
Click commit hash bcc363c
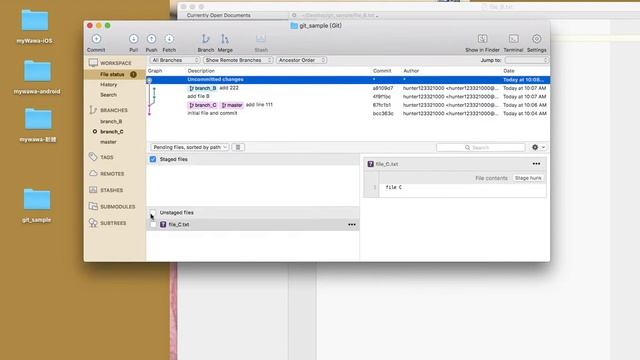click(x=383, y=113)
